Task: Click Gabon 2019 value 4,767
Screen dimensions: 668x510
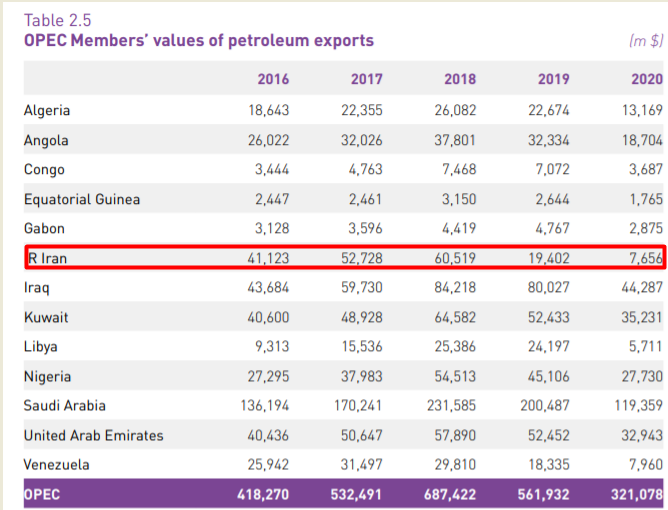Action: (552, 228)
